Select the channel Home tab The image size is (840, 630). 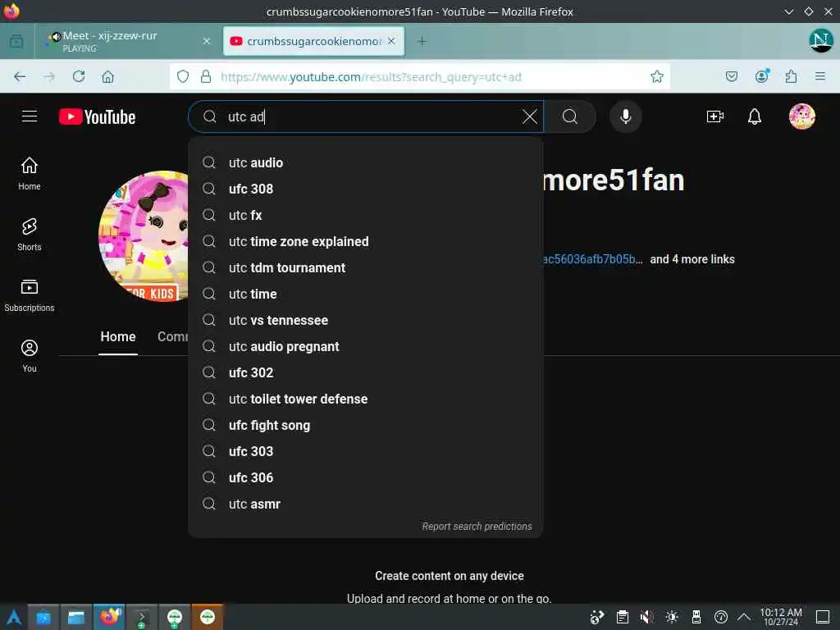click(118, 336)
